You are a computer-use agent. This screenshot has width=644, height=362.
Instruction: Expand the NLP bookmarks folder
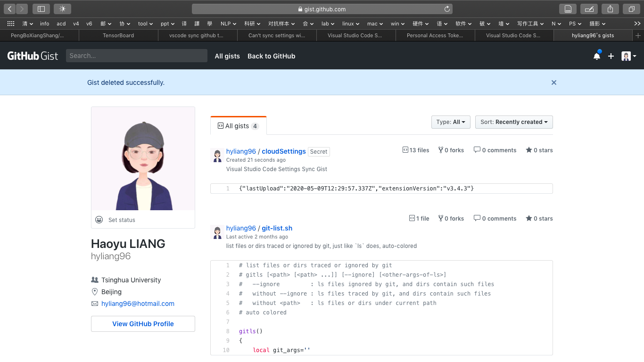click(x=228, y=24)
